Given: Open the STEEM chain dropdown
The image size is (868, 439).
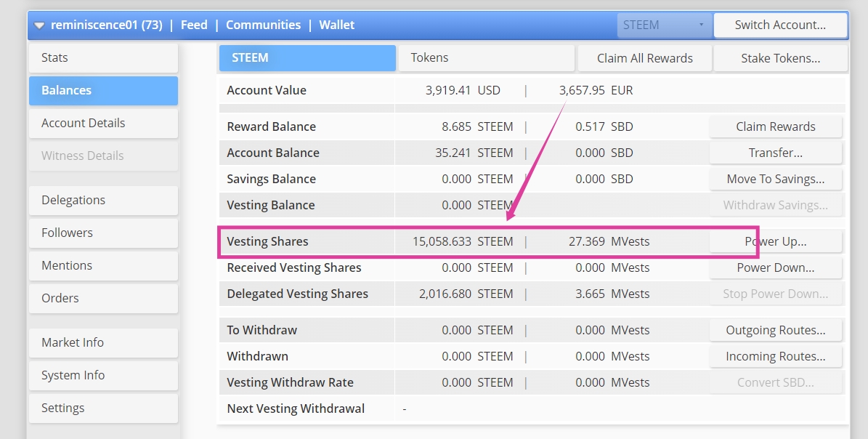Looking at the screenshot, I should point(665,25).
